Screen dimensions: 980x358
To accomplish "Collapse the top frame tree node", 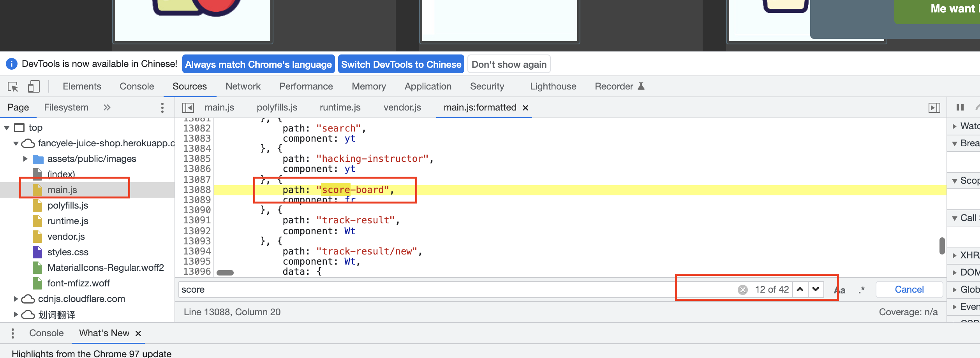I will click(7, 128).
